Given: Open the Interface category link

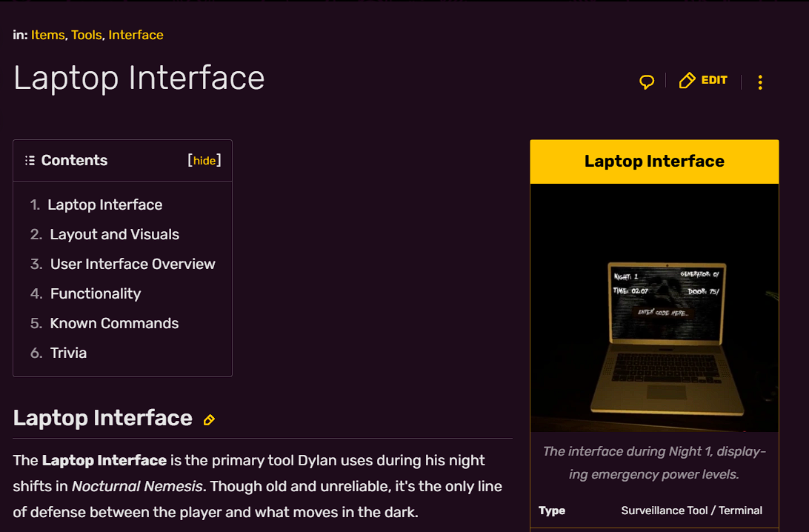Looking at the screenshot, I should tap(136, 35).
